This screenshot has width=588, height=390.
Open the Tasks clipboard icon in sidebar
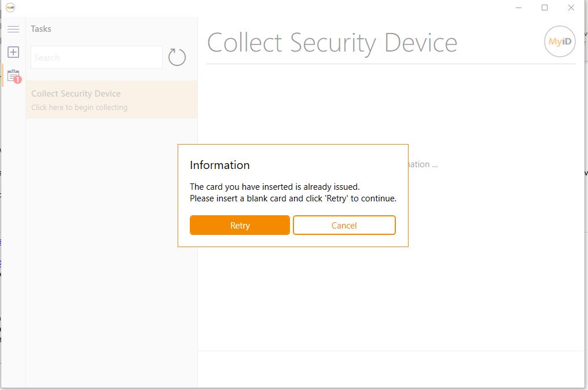point(13,75)
